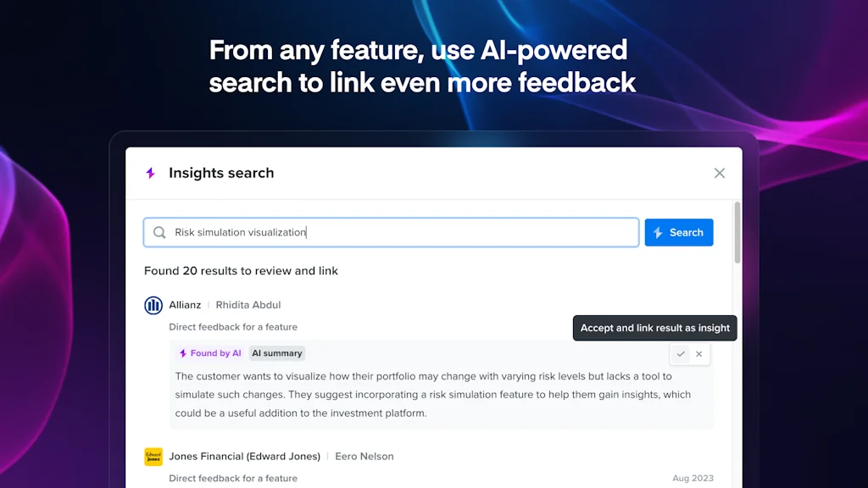
Task: Open Rhidita Abdul's profile link
Action: pyautogui.click(x=248, y=305)
